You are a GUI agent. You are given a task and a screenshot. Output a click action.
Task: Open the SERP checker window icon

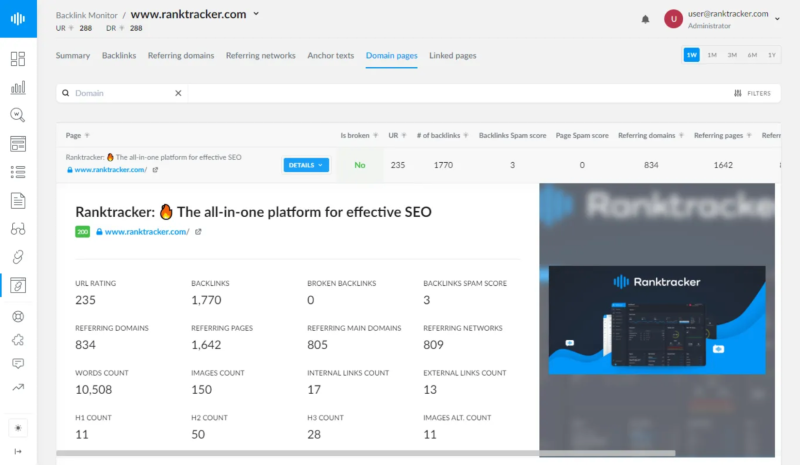point(18,144)
